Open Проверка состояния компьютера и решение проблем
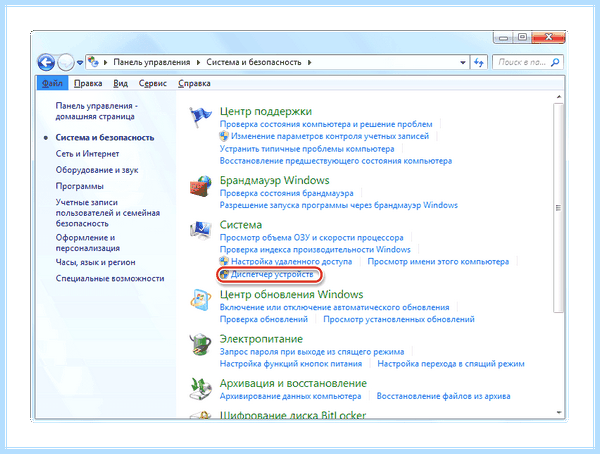The width and height of the screenshot is (600, 454). click(x=326, y=124)
